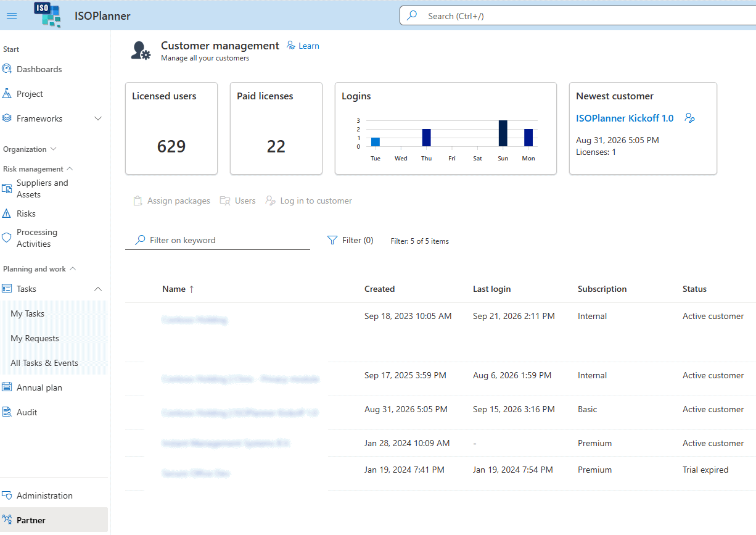The height and width of the screenshot is (535, 756).
Task: Click the keyword filter magnifier icon
Action: (x=141, y=240)
